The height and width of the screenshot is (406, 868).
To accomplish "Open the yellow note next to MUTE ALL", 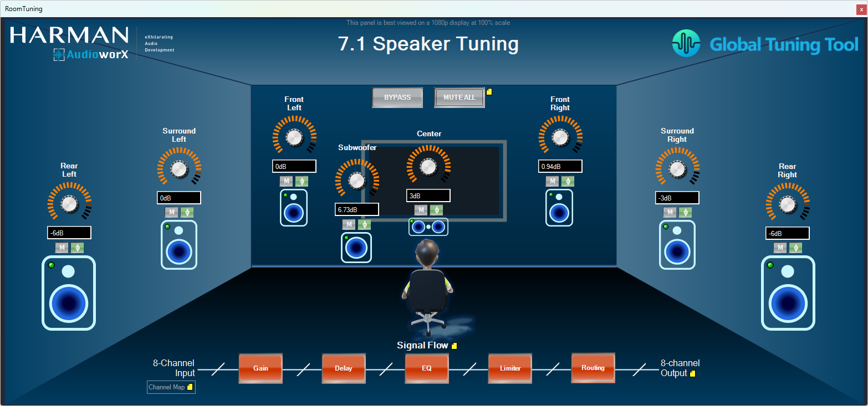I will click(489, 92).
